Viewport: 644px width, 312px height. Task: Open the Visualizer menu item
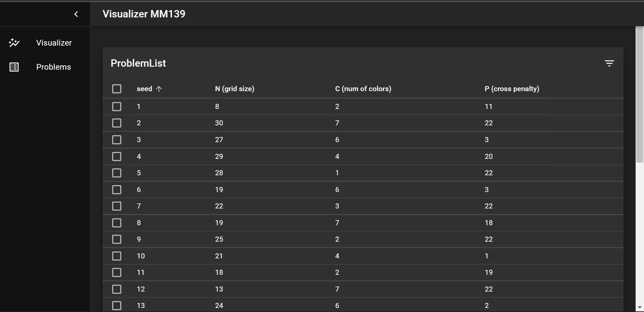click(x=54, y=43)
